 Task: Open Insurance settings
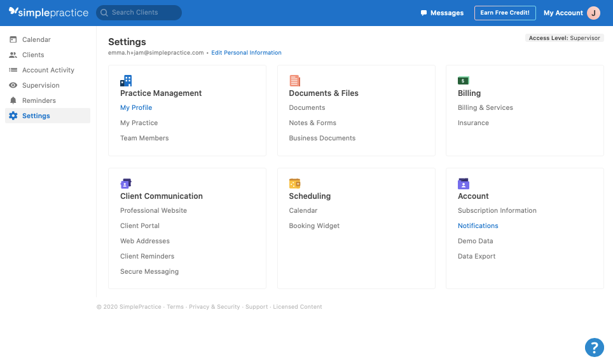coord(473,123)
